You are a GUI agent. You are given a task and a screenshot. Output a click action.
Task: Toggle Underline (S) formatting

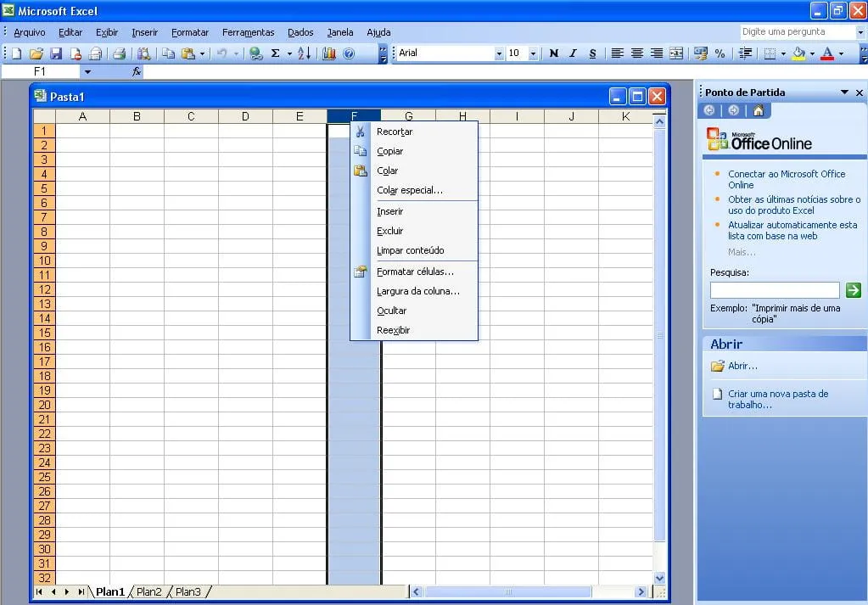(593, 53)
